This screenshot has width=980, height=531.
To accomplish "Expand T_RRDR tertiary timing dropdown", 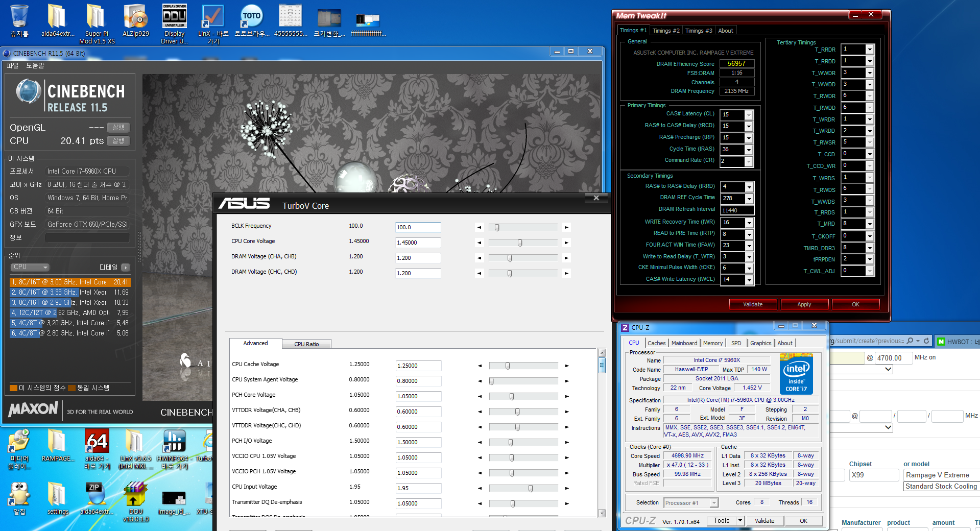I will point(870,50).
